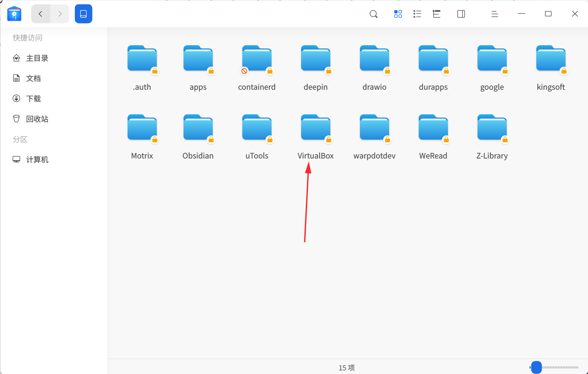Select the containerd folder icon
The image size is (588, 374).
coord(257,59)
